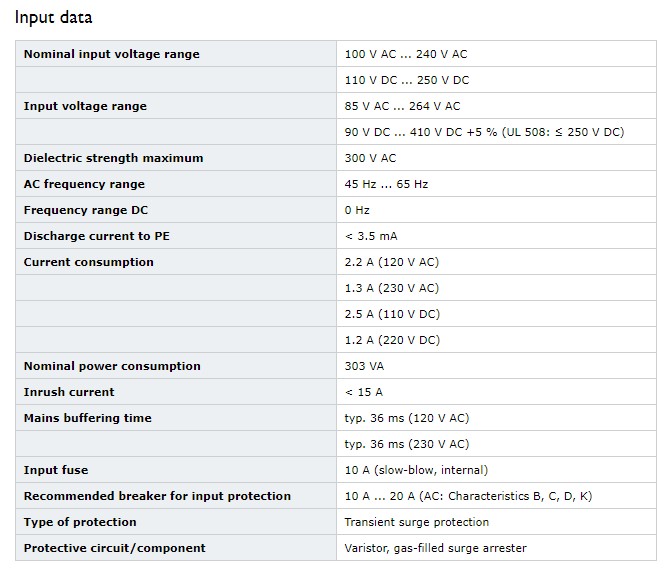The height and width of the screenshot is (577, 672).
Task: Select the Nominal input voltage range label
Action: (x=111, y=54)
